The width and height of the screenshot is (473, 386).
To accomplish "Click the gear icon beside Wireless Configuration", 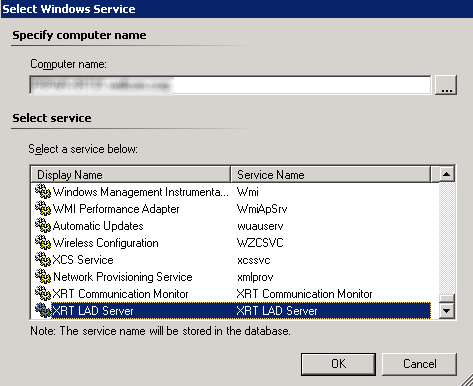I will [43, 243].
